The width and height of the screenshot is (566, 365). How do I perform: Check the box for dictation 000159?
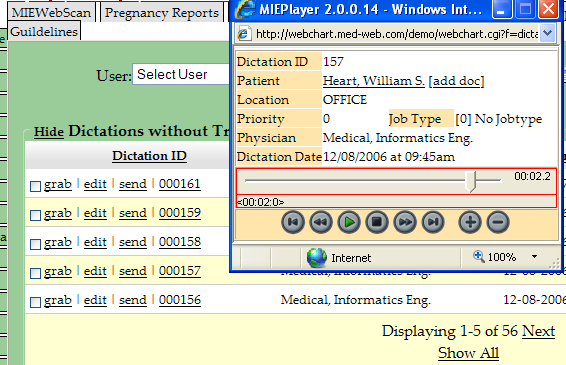(x=35, y=216)
